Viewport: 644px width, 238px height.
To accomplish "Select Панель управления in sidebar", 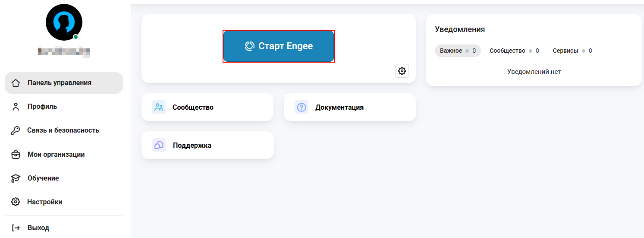I will 64,83.
